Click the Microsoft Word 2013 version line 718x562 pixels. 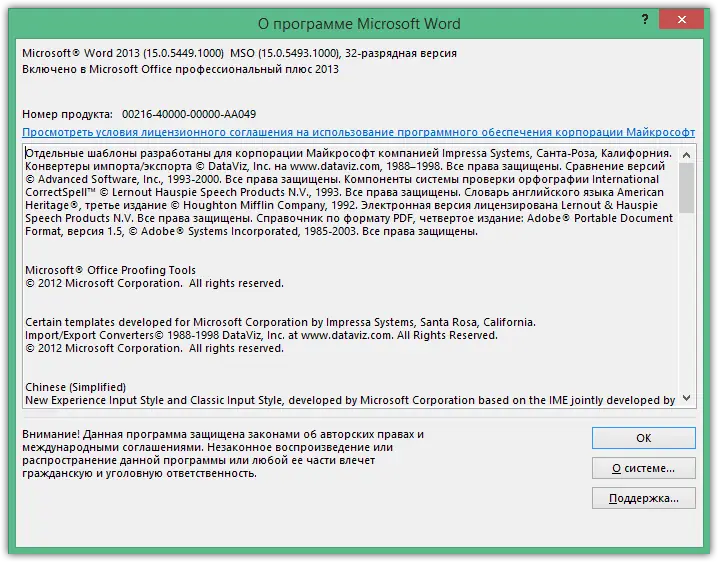pos(239,53)
